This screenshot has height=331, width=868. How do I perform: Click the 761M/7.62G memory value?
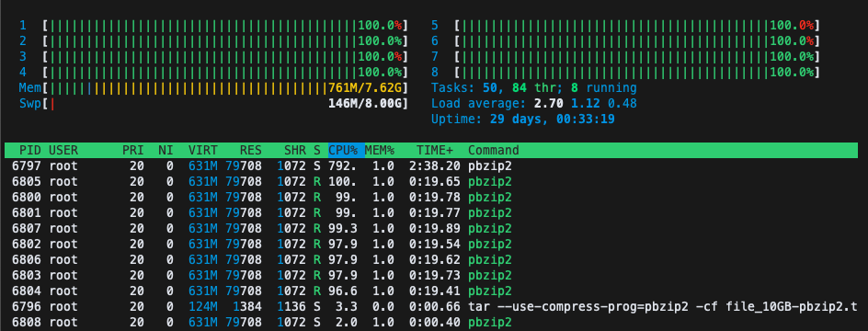(x=365, y=88)
